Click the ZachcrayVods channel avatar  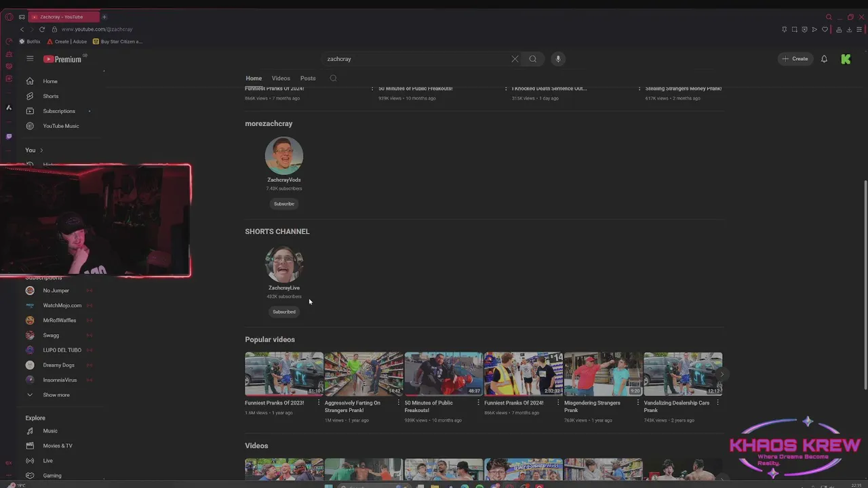[284, 156]
